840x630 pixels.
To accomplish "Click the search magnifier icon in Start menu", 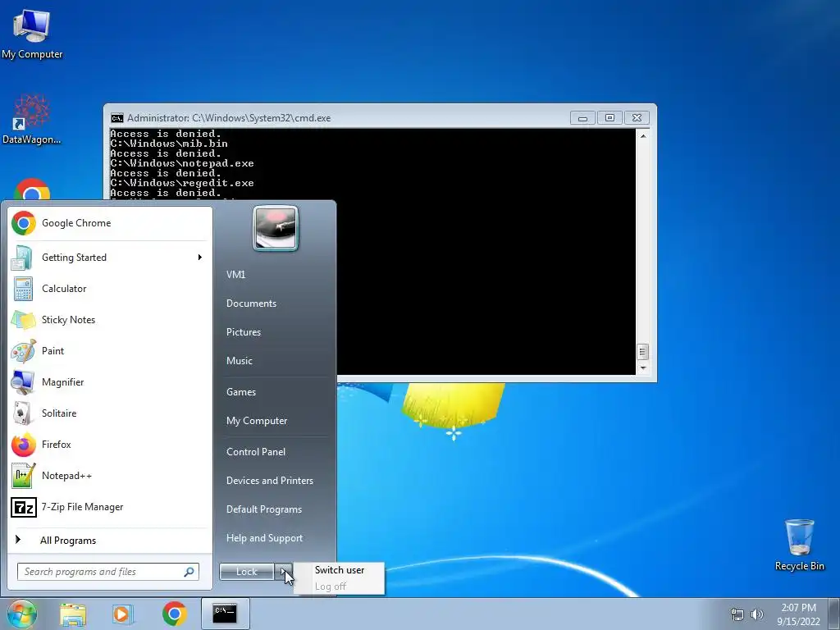I will pos(189,572).
